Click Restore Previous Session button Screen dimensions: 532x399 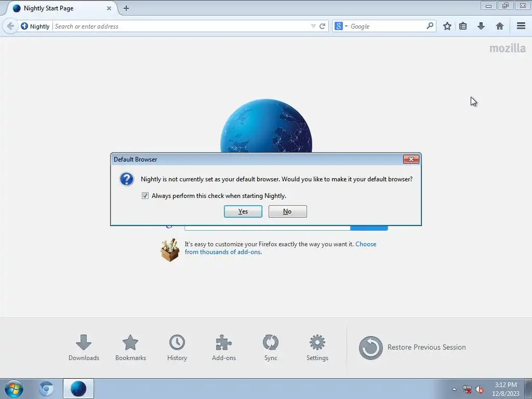(x=412, y=348)
